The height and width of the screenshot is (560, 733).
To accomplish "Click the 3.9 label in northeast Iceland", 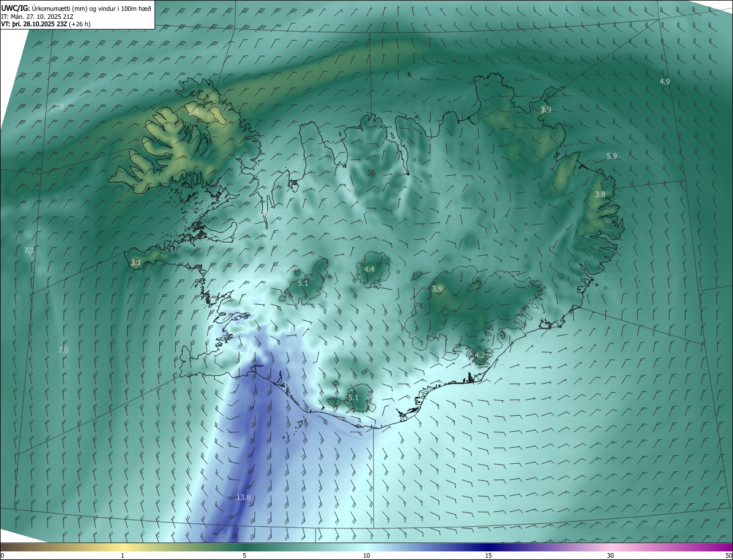I will coord(546,109).
